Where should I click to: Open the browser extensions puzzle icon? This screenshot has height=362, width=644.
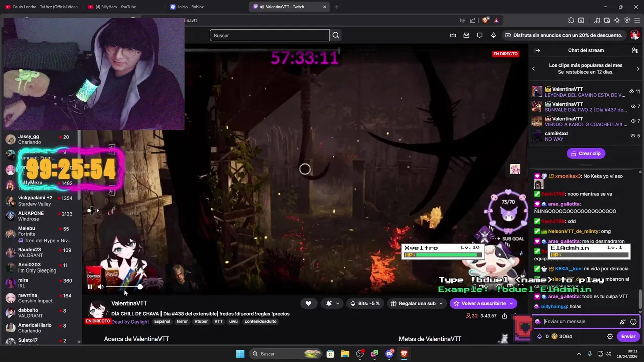tap(571, 20)
